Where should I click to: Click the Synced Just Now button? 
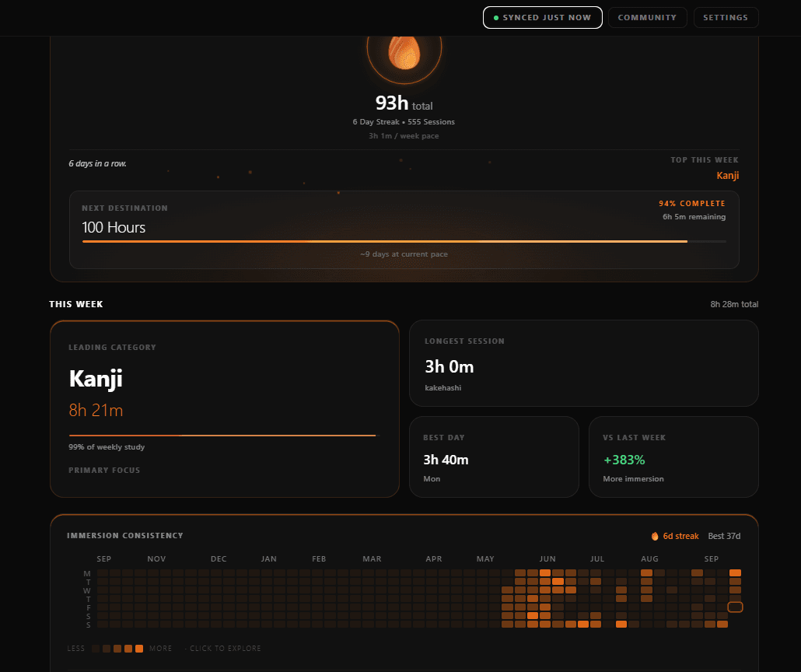543,17
